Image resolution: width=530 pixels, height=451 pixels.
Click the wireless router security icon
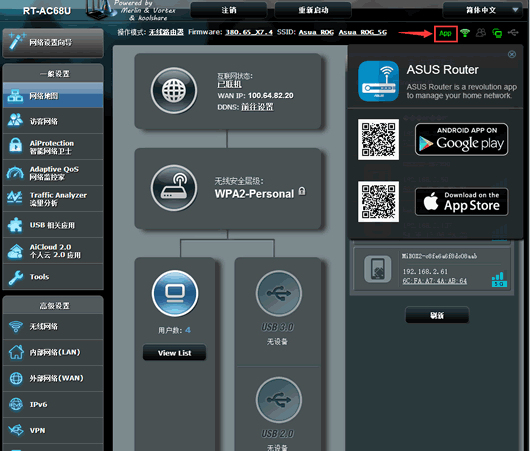(174, 188)
